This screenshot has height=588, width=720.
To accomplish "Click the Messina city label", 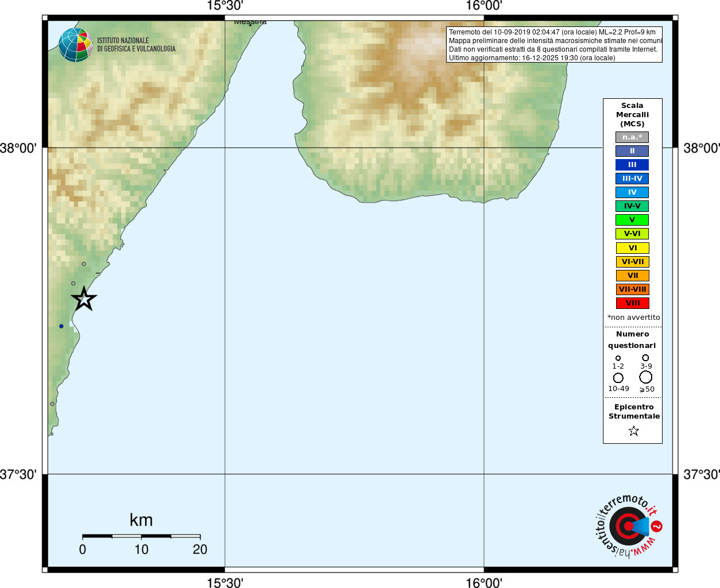I will coord(250,22).
